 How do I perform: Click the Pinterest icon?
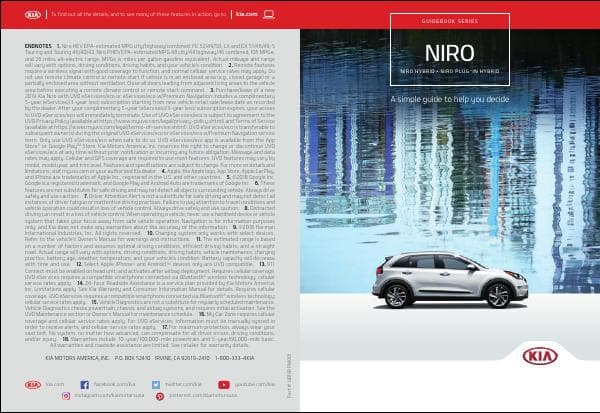click(x=160, y=396)
